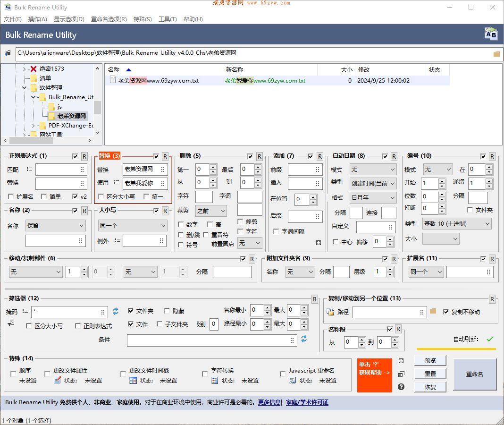Open the 前置圆点 dropdown
Image resolution: width=504 pixels, height=425 pixels.
250,243
